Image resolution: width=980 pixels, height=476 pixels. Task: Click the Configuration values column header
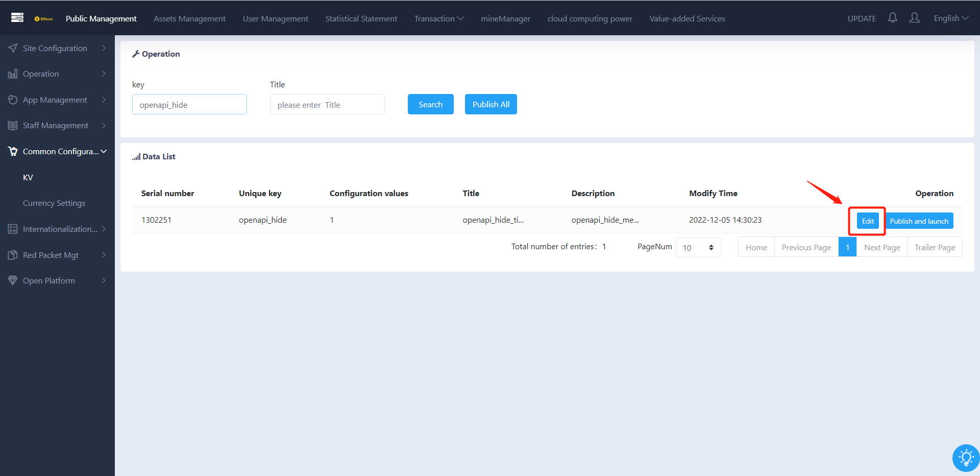(369, 193)
